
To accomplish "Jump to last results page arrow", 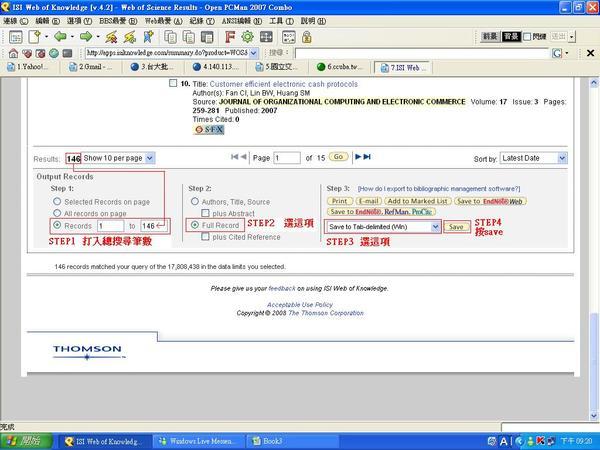I will pos(367,157).
